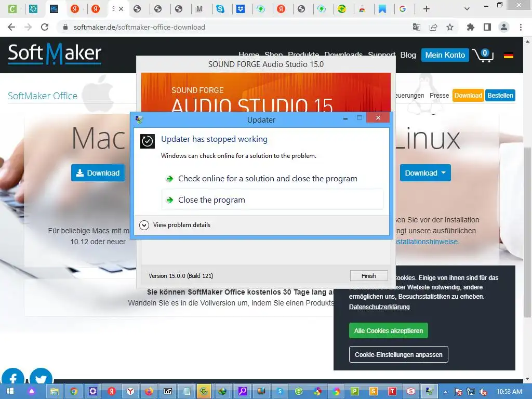532x399 pixels.
Task: Open the tab search chevron
Action: tap(467, 9)
